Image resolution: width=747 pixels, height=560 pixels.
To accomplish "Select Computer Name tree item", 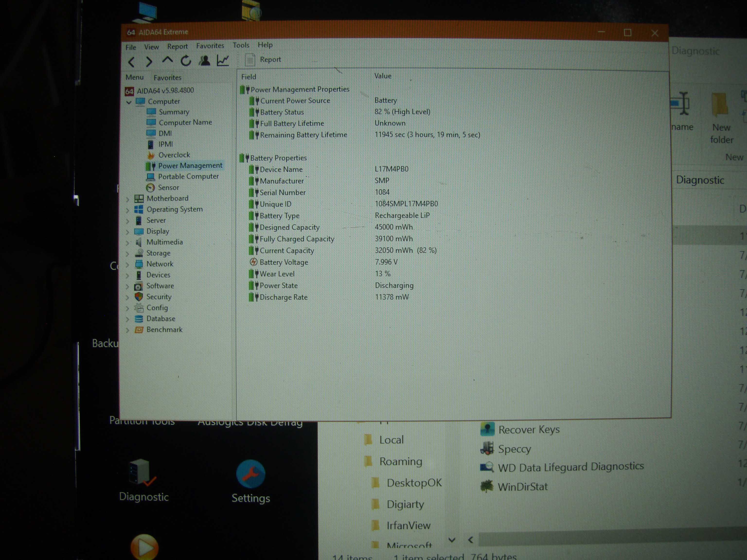I will tap(179, 122).
